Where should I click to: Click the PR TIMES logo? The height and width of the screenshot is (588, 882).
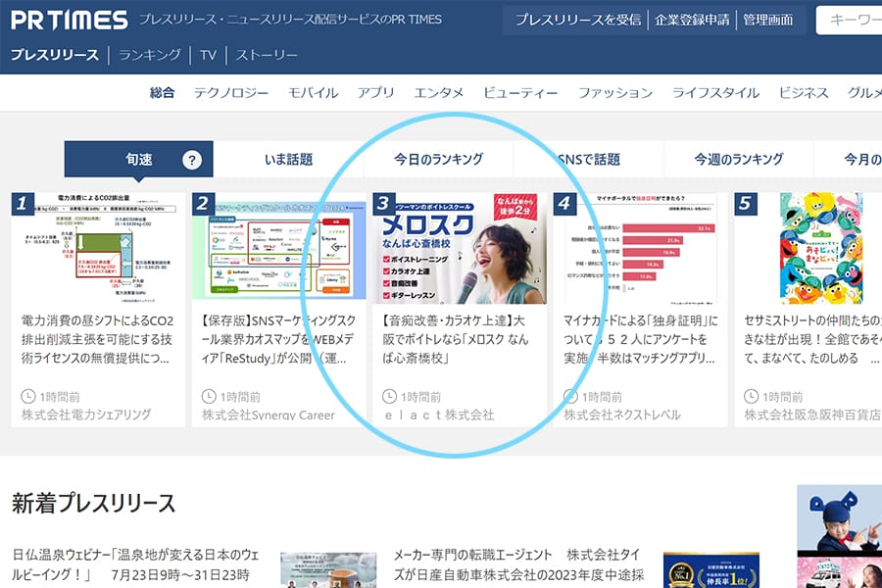(x=70, y=21)
